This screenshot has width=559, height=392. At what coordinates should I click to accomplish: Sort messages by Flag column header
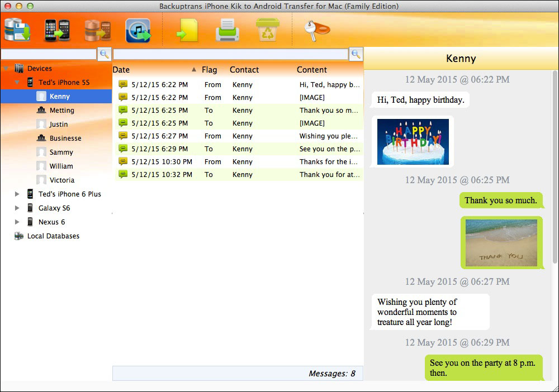[209, 70]
